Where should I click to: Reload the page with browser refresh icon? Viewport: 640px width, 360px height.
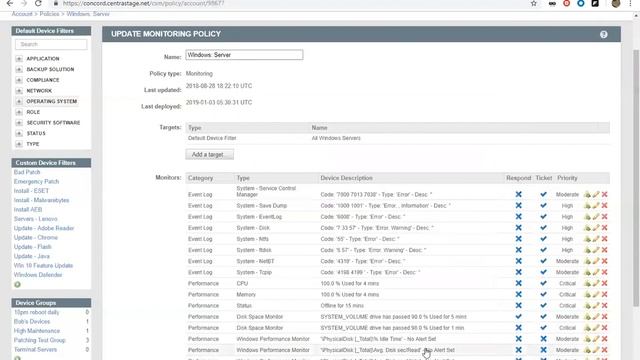[x=38, y=3]
